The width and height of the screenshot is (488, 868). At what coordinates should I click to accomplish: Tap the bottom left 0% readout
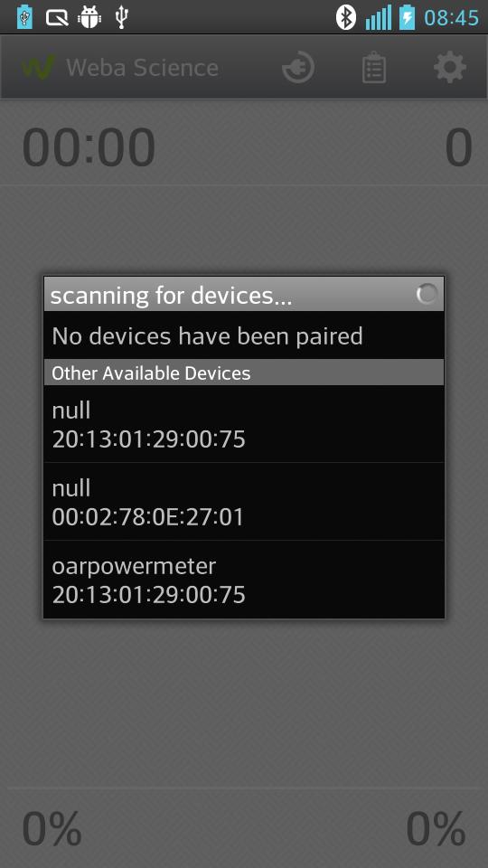[x=52, y=829]
